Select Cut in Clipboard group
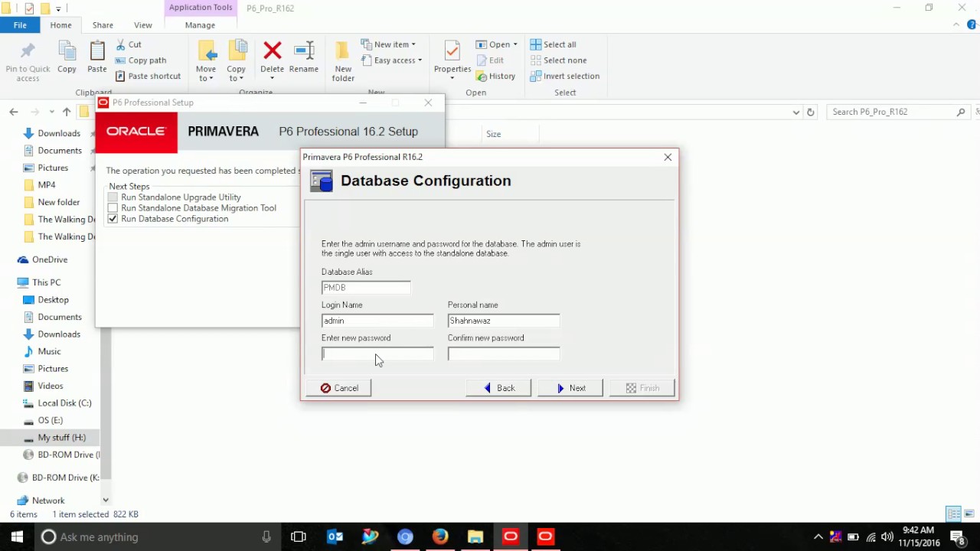The image size is (980, 551). [x=128, y=44]
